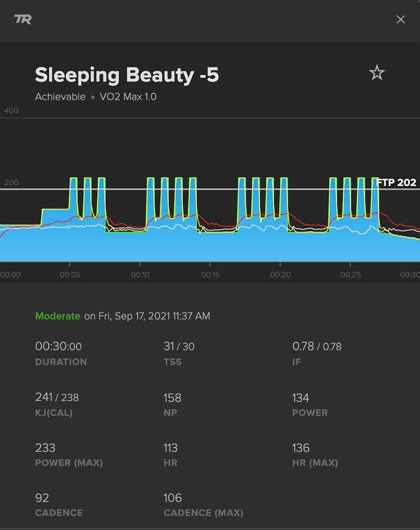Click the DURATION label

pos(61,362)
